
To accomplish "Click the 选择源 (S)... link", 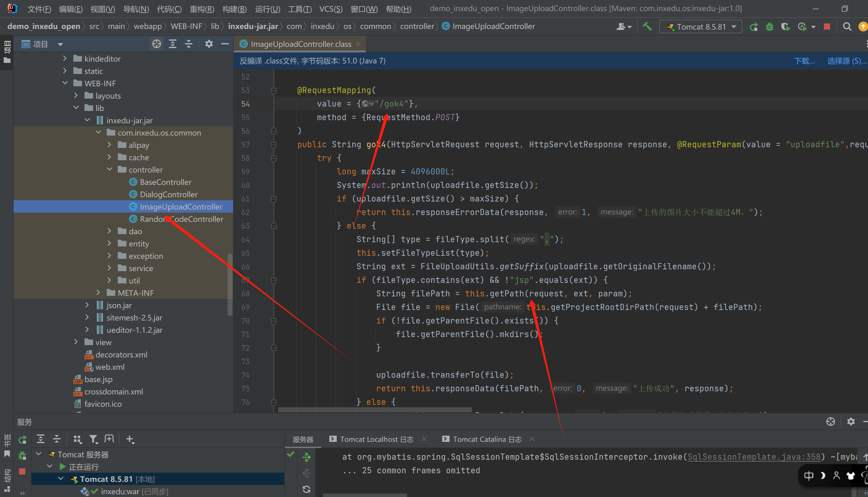I will coord(846,61).
